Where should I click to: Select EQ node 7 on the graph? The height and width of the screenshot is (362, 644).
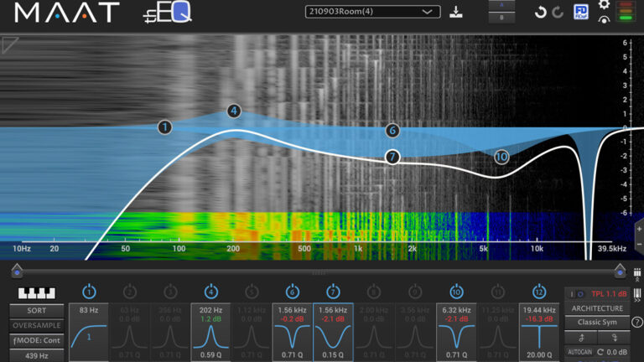coord(392,157)
